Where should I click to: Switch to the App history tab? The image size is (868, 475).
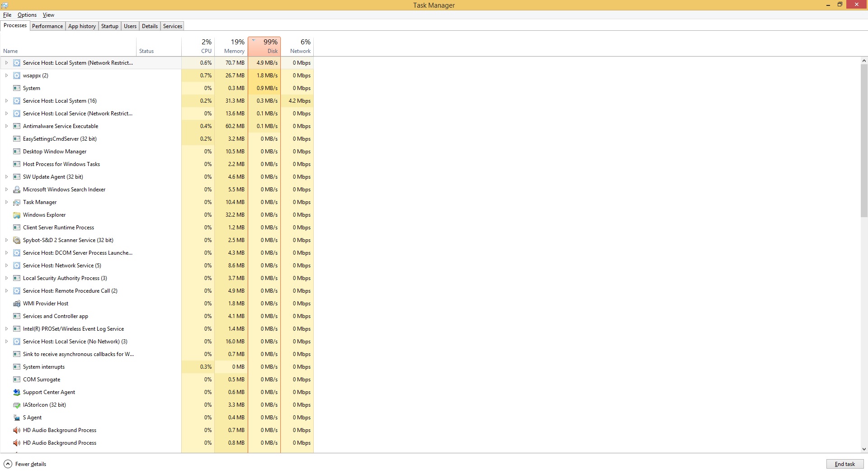(82, 26)
